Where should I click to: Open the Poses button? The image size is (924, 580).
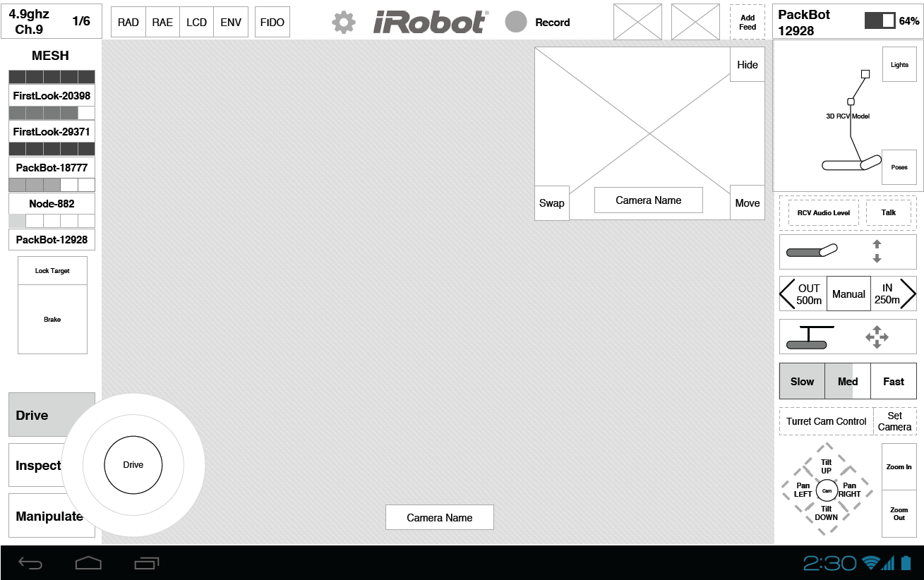point(899,167)
